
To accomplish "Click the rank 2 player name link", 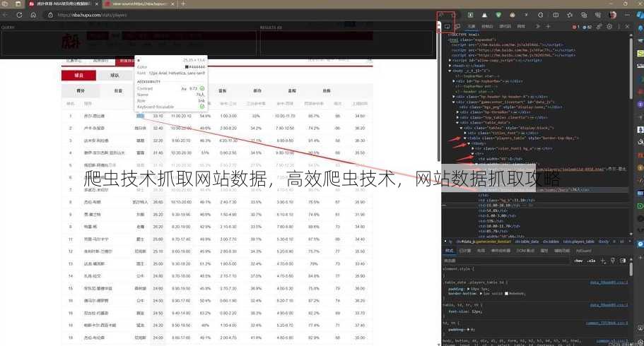I will point(95,129).
